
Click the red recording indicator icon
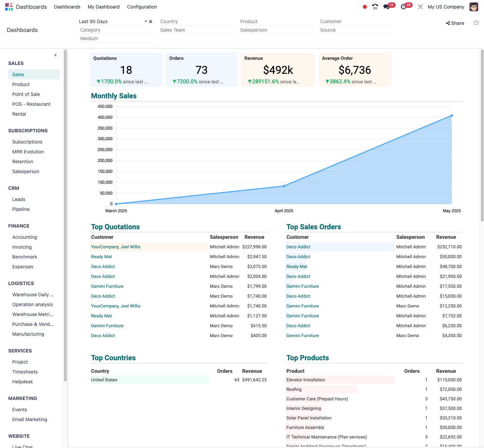[x=365, y=7]
